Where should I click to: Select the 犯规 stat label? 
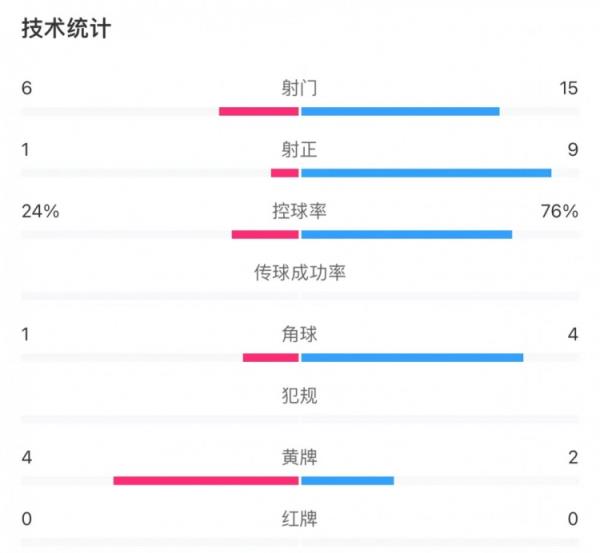(x=300, y=396)
